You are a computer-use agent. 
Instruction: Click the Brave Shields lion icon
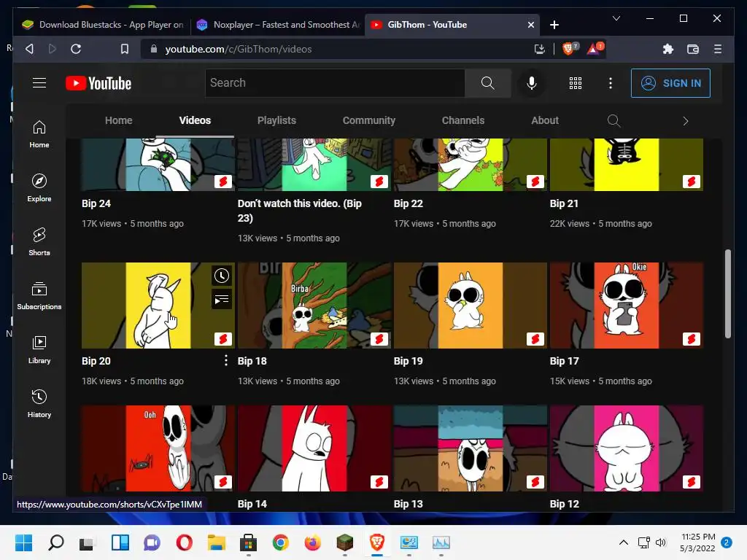pos(568,48)
